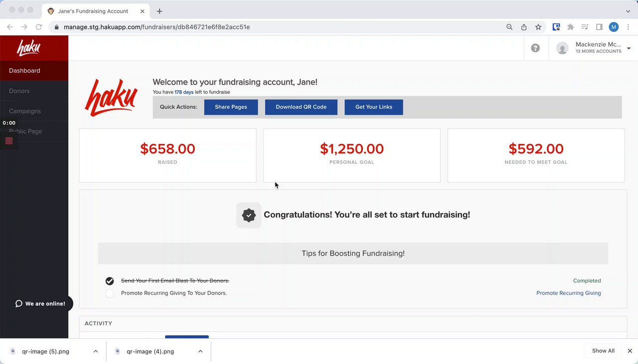Open the browser share icon
Screen dimensions: 638x364
(524, 27)
